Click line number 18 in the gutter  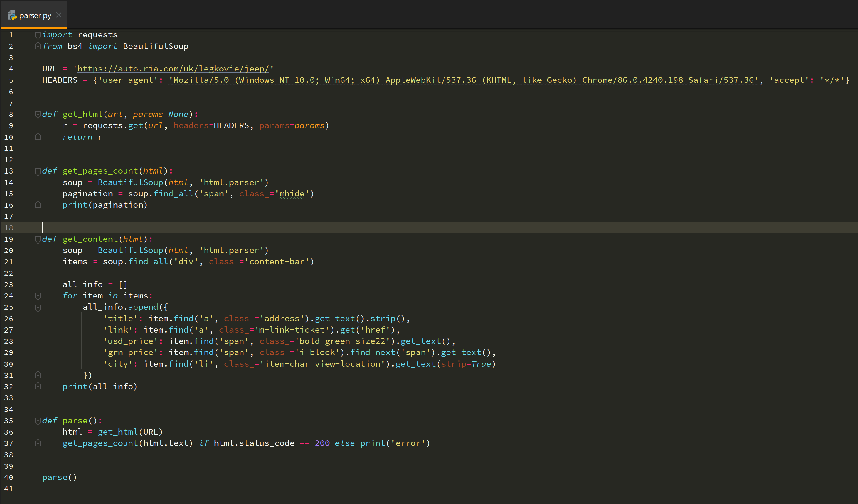point(9,228)
